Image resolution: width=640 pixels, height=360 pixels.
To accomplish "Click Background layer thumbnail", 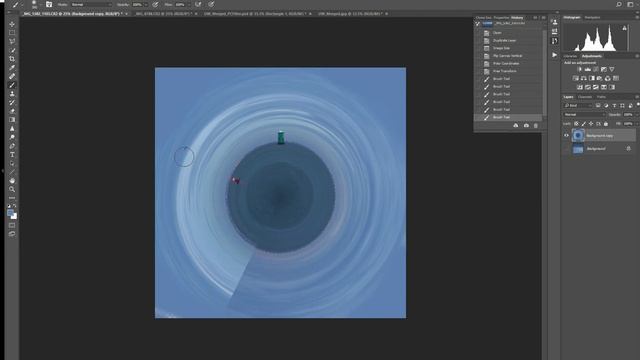I will (x=578, y=149).
